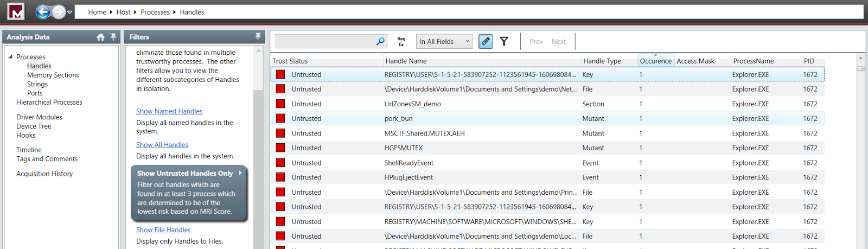
Task: Go back with the blue back arrow
Action: pos(43,11)
